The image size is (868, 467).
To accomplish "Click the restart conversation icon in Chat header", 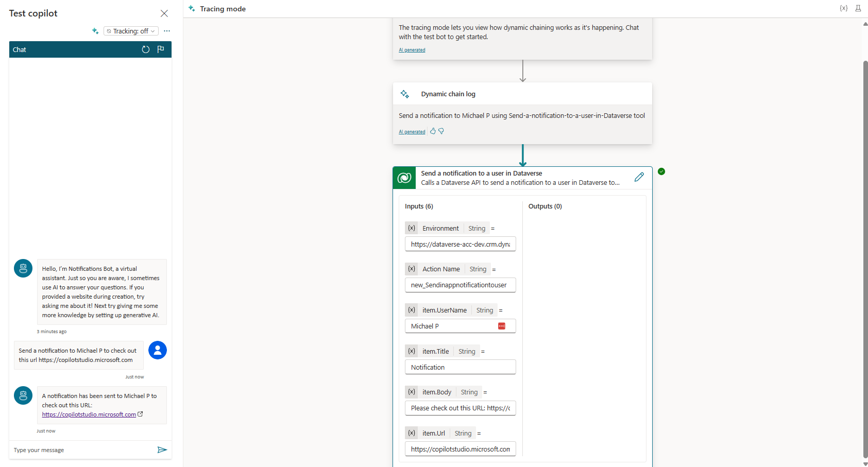I will coord(146,49).
